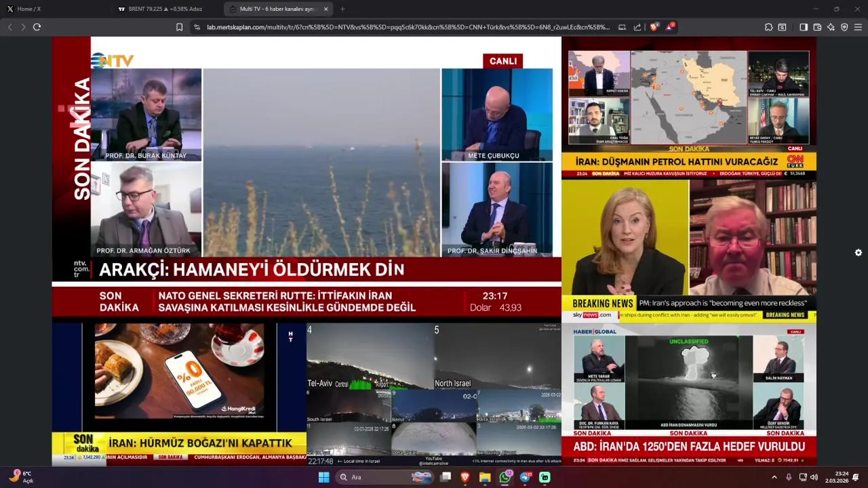Viewport: 868px width, 488px height.
Task: Share the page with the share icon
Action: tap(637, 27)
